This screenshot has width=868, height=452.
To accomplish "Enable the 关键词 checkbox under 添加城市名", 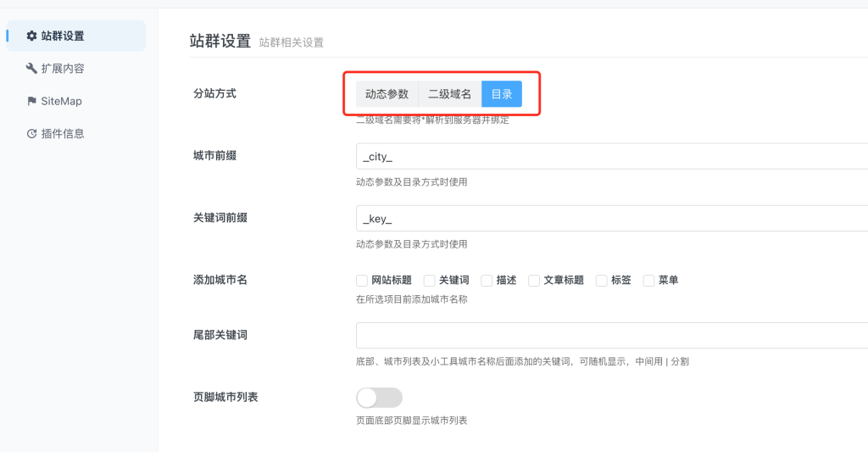I will click(x=430, y=281).
